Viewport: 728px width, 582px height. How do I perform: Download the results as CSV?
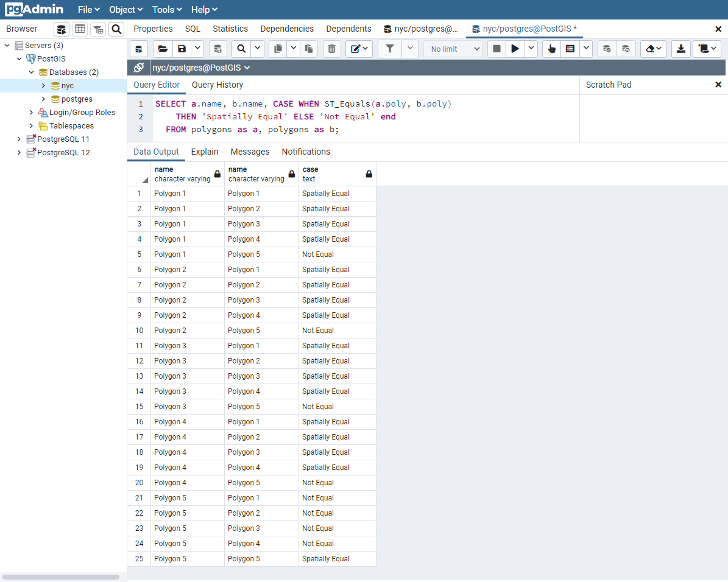[x=681, y=49]
